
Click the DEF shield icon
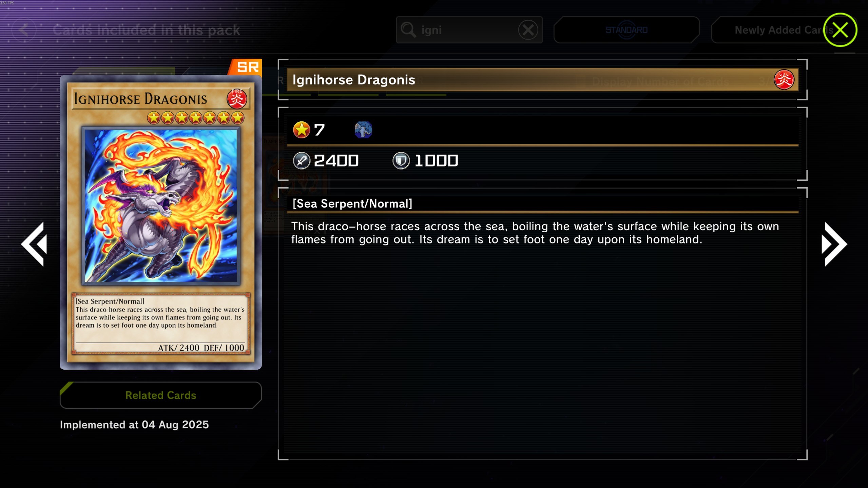(x=401, y=161)
